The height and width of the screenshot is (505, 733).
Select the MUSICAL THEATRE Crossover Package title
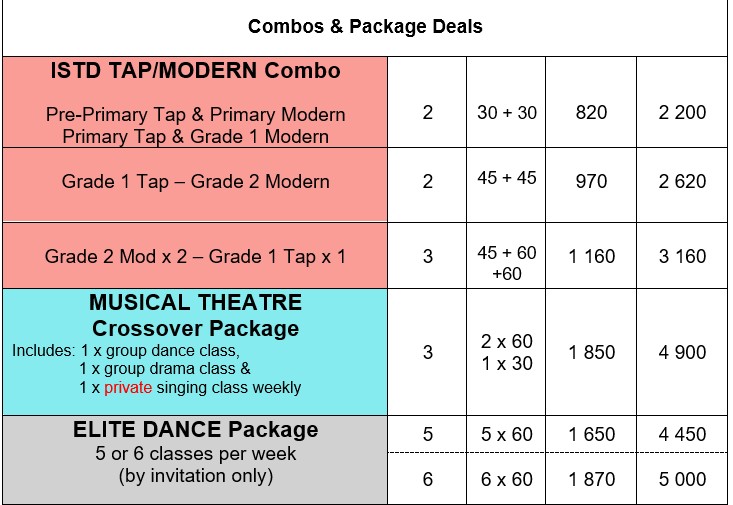[195, 315]
